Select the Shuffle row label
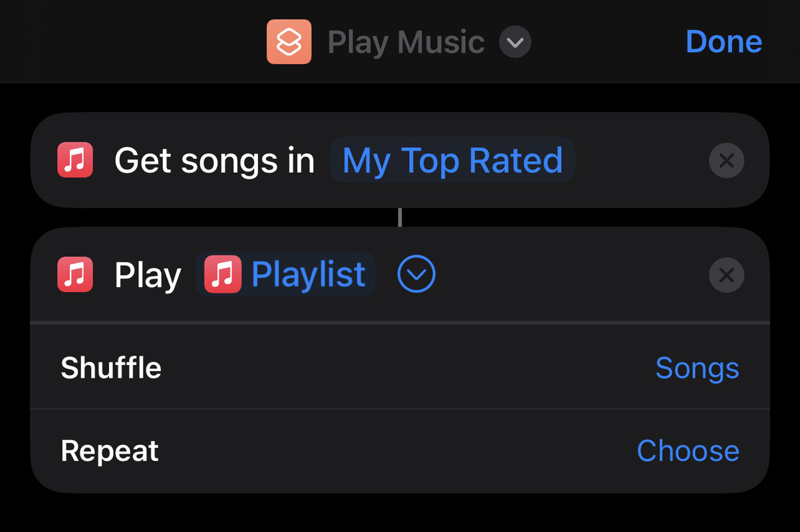The width and height of the screenshot is (800, 532). [111, 368]
